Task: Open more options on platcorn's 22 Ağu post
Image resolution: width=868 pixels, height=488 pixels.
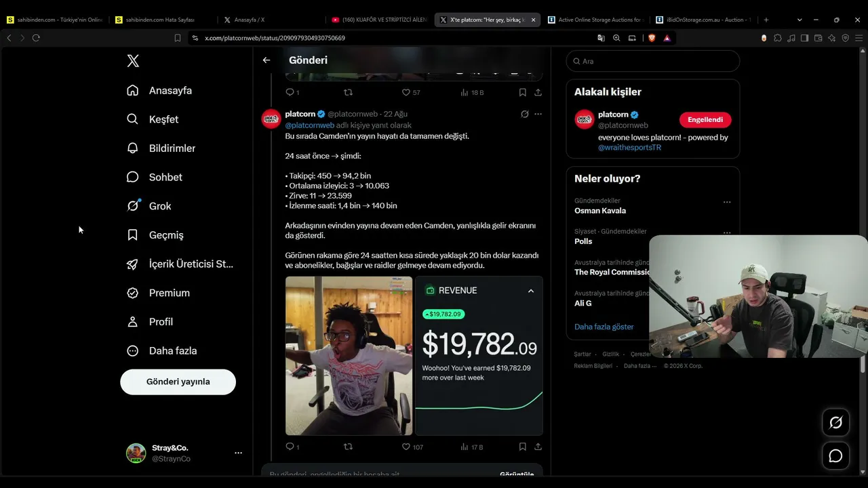Action: pyautogui.click(x=538, y=114)
